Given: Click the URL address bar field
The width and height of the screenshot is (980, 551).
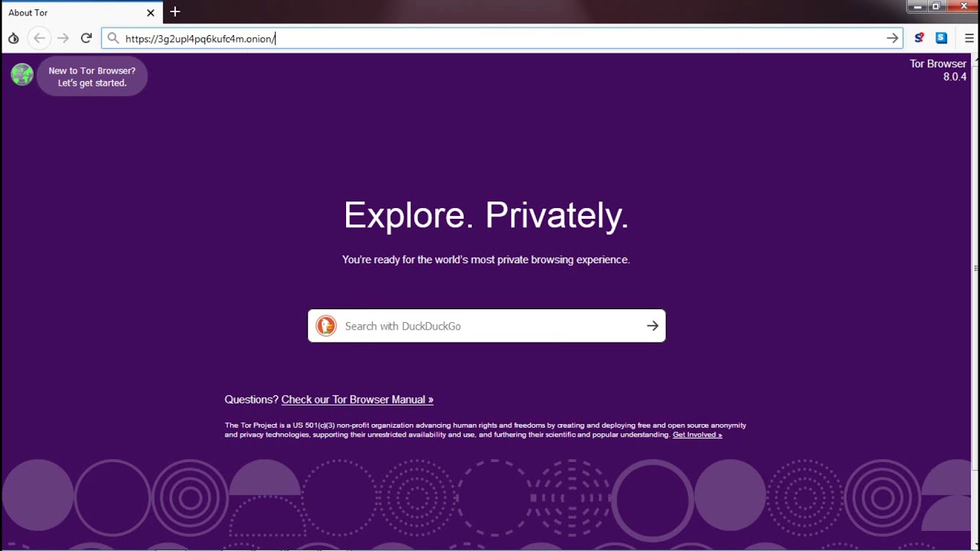Looking at the screenshot, I should (x=501, y=38).
